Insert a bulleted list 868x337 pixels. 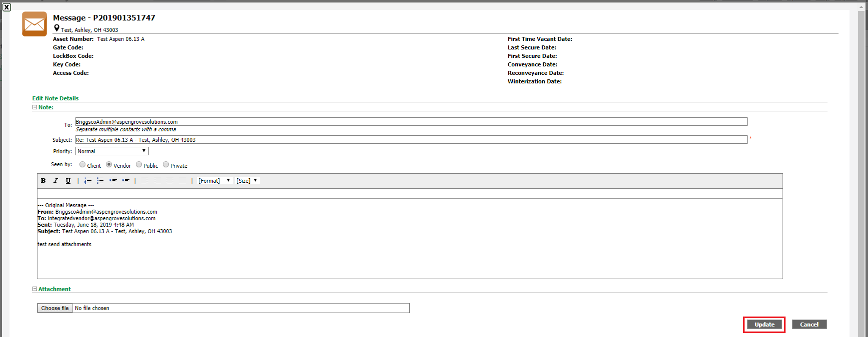pos(100,181)
